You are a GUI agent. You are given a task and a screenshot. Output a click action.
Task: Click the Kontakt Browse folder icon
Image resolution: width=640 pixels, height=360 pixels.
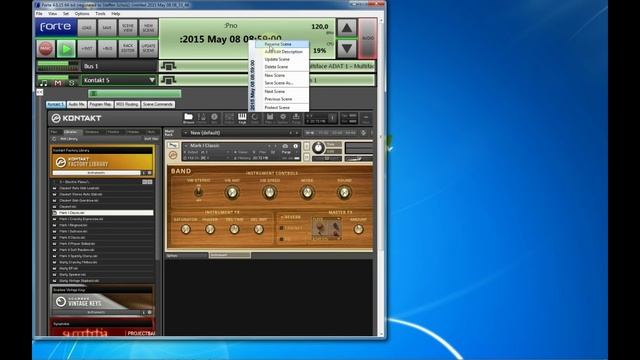188,118
